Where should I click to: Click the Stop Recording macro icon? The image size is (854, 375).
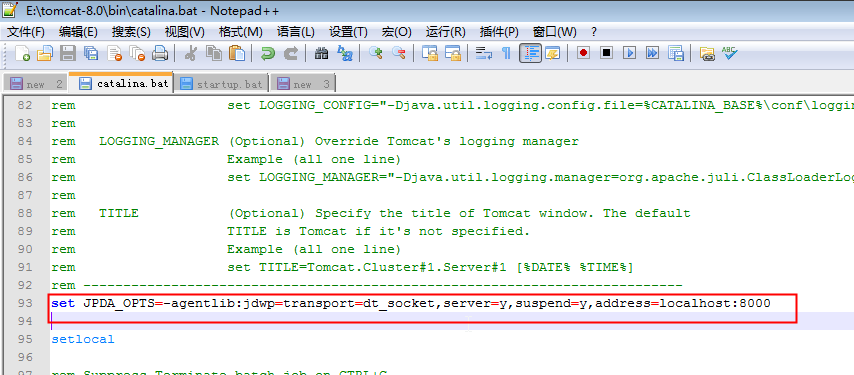[606, 53]
